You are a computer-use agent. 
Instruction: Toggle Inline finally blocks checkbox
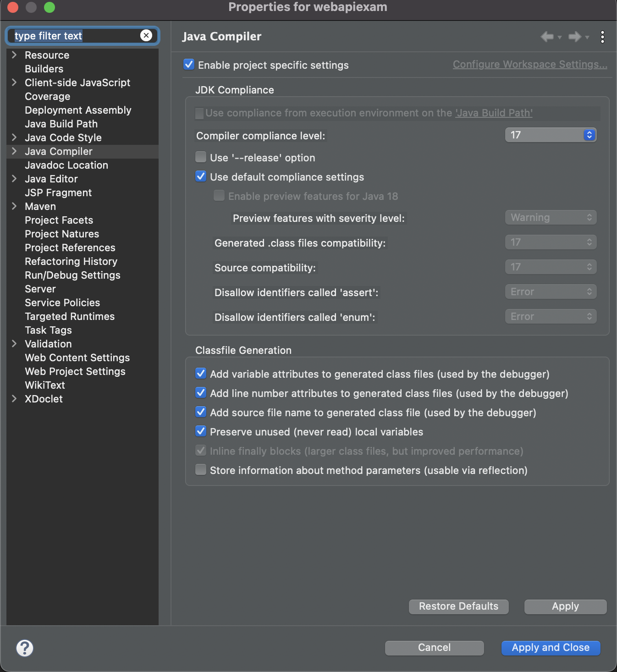201,451
